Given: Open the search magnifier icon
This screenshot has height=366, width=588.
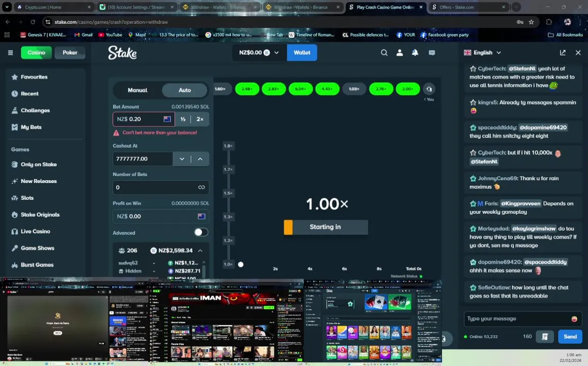Looking at the screenshot, I should point(384,52).
